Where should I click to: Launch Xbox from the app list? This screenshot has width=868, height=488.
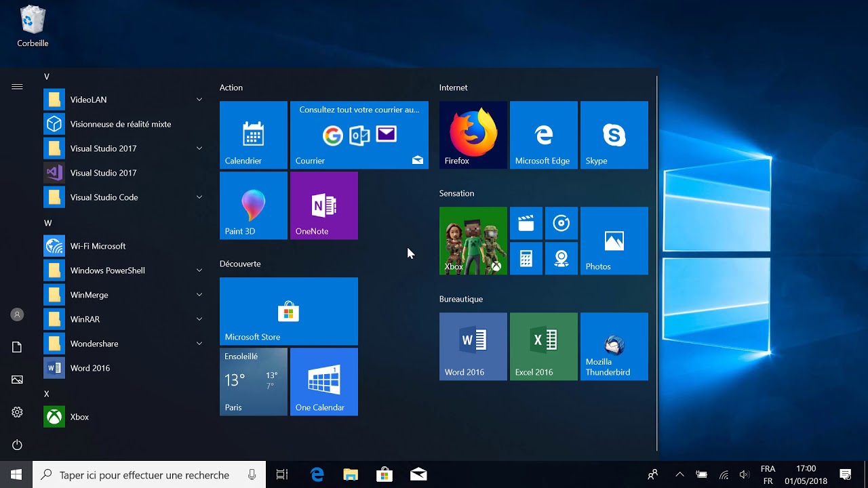click(123, 417)
